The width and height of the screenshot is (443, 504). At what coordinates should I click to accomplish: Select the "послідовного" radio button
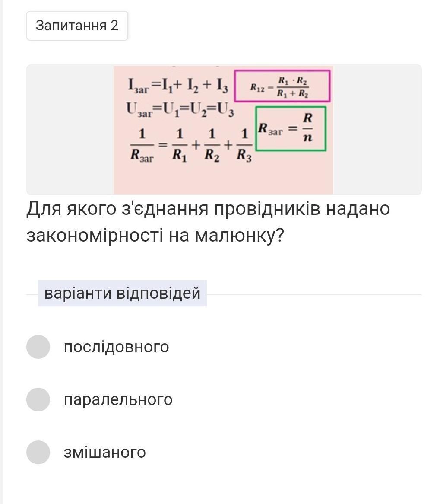click(38, 347)
